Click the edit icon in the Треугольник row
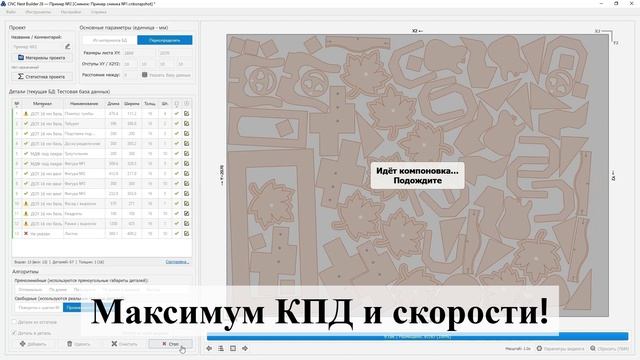The height and width of the screenshot is (360, 640). tap(187, 153)
